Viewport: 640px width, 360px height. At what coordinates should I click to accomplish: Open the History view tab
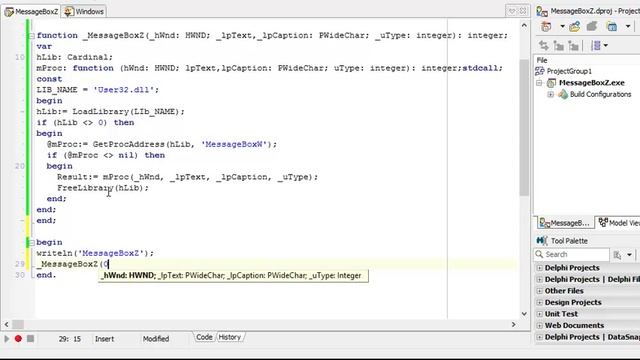tap(230, 337)
